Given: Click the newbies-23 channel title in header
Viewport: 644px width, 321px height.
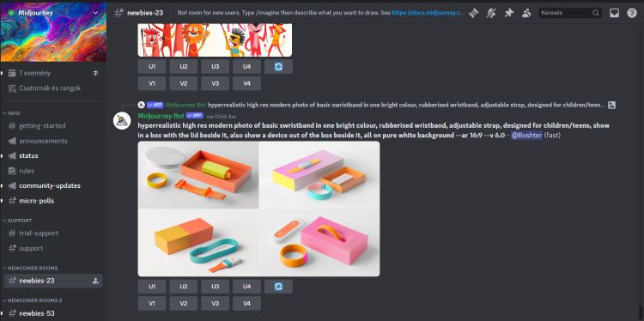Looking at the screenshot, I should tap(145, 13).
